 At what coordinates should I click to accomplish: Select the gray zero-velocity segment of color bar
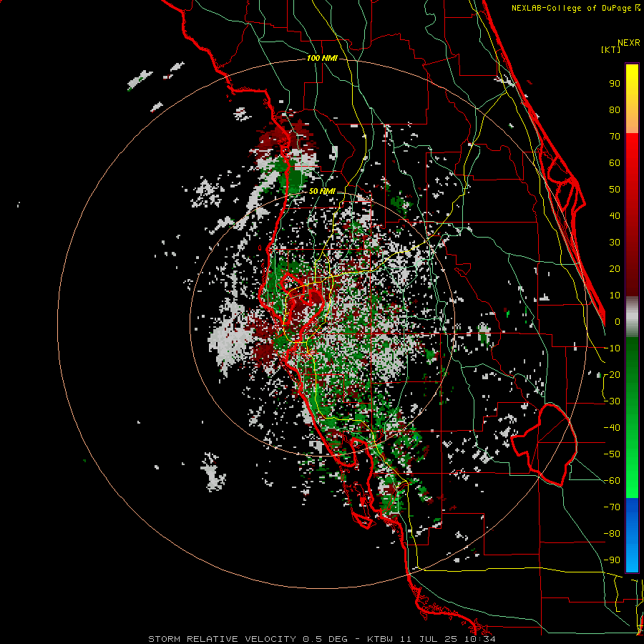632,317
